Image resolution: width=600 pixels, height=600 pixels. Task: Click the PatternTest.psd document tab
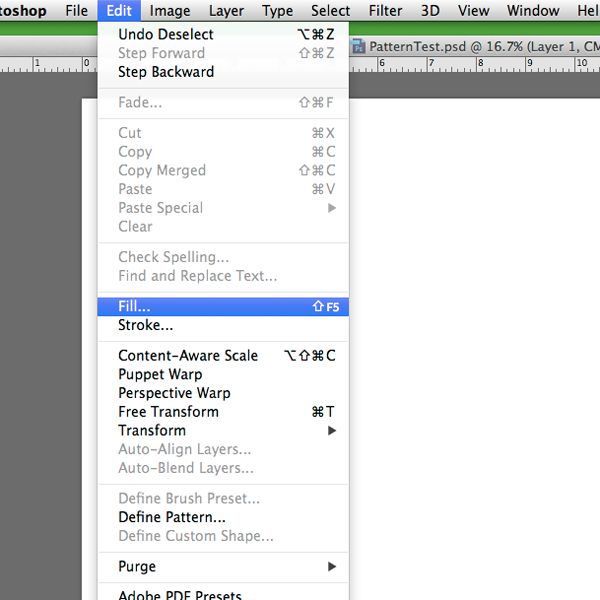point(474,47)
